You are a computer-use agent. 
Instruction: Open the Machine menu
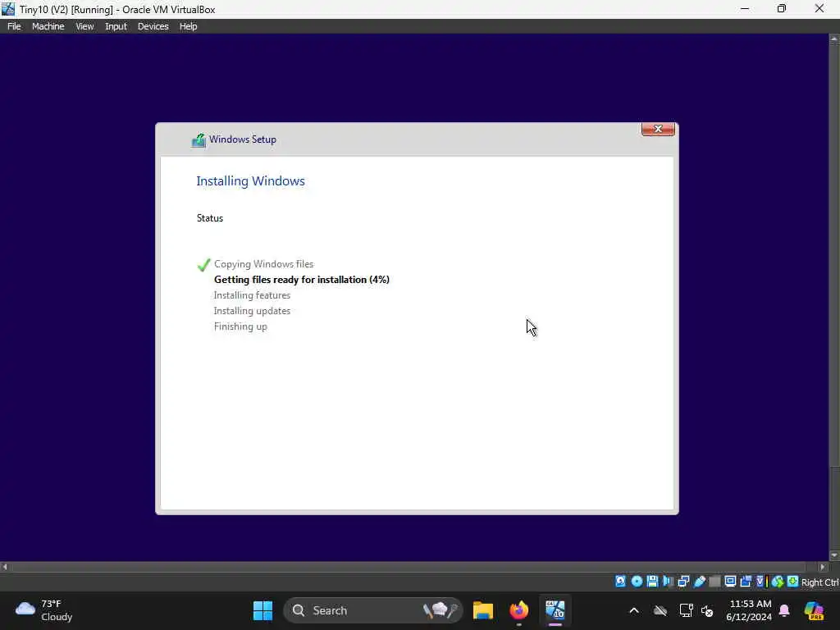point(48,26)
